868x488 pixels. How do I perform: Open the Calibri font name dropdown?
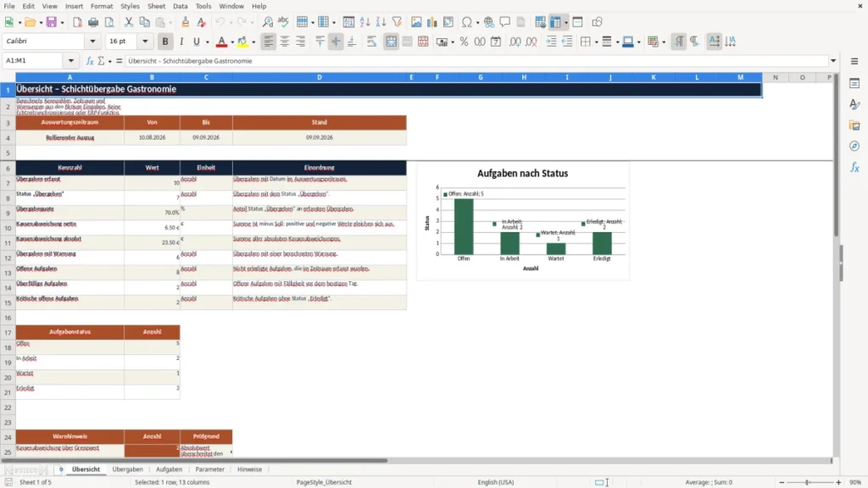[x=92, y=41]
